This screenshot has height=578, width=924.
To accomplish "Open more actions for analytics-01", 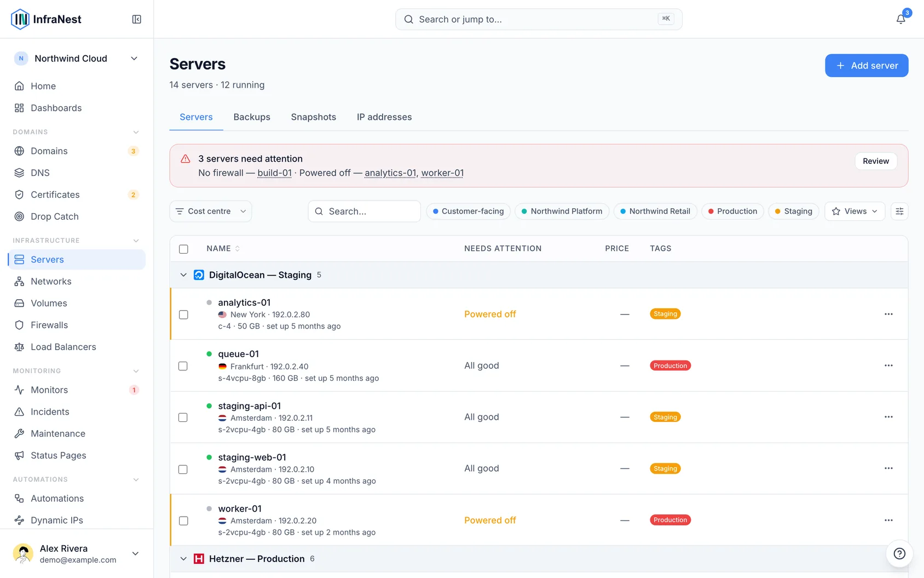I will pyautogui.click(x=888, y=314).
